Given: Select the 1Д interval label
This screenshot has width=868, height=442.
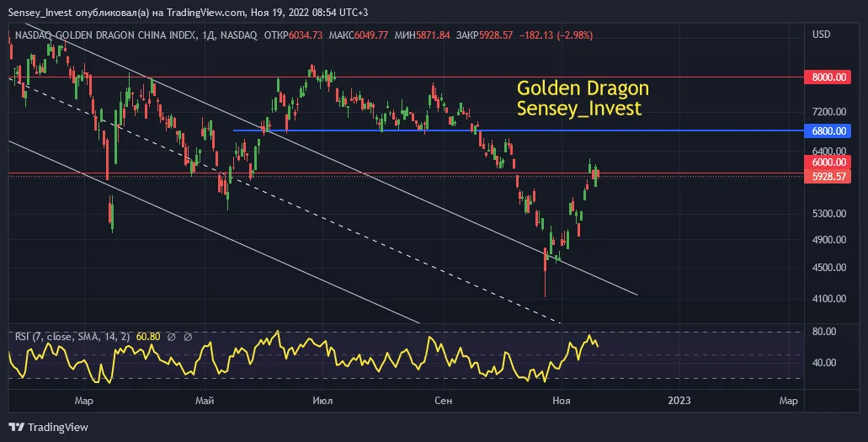Looking at the screenshot, I should (208, 35).
